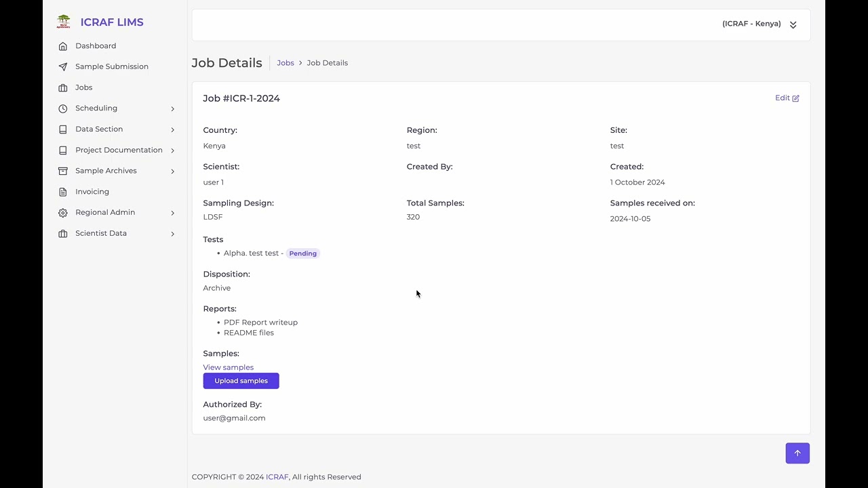Go to Sample Submission page
Viewport: 868px width, 488px height.
pos(112,66)
